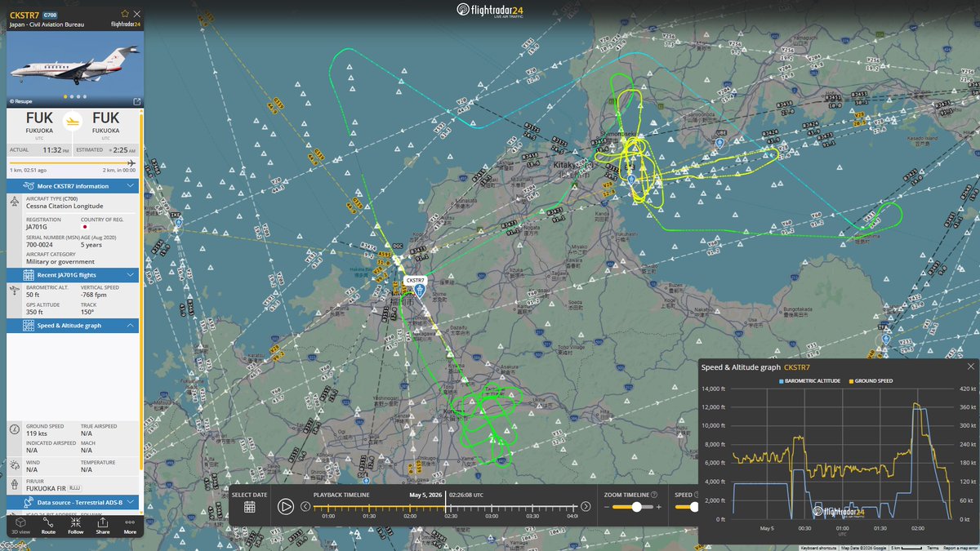Click the CKSTR7 label above the aircraft
This screenshot has height=551, width=980.
[x=416, y=280]
